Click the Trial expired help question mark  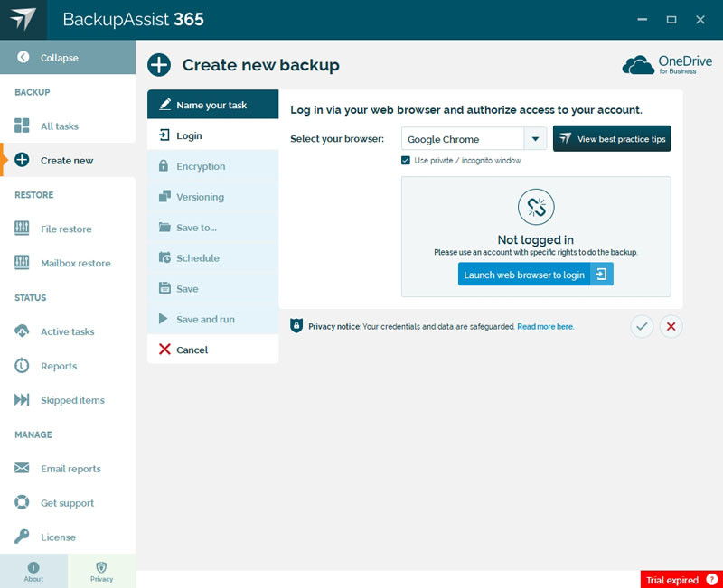(712, 579)
